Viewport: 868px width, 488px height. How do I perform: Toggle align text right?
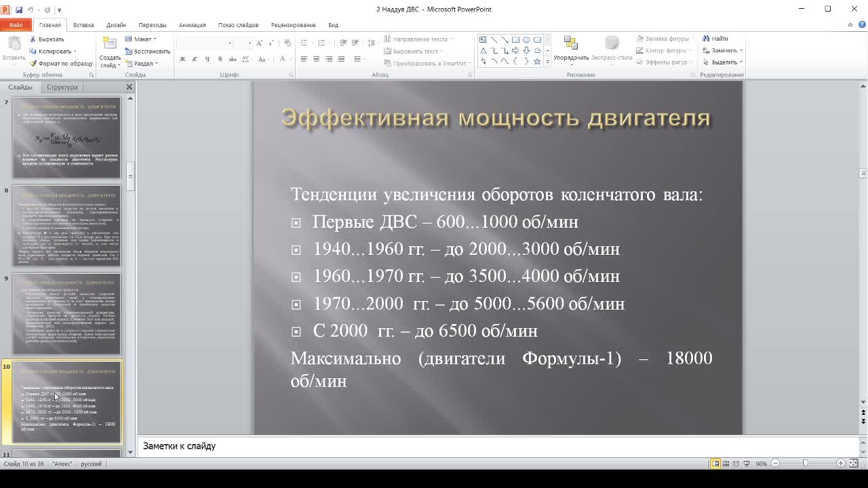[x=330, y=59]
